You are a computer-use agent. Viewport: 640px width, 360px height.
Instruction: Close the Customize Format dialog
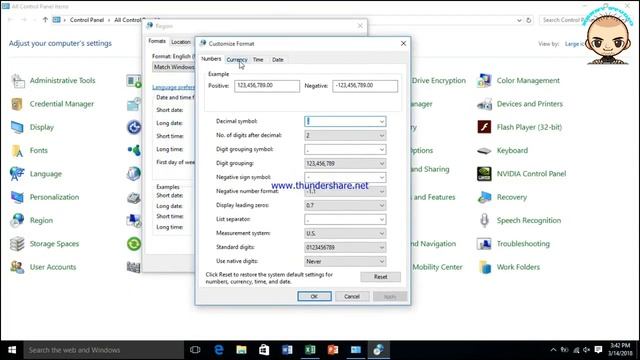coord(403,43)
